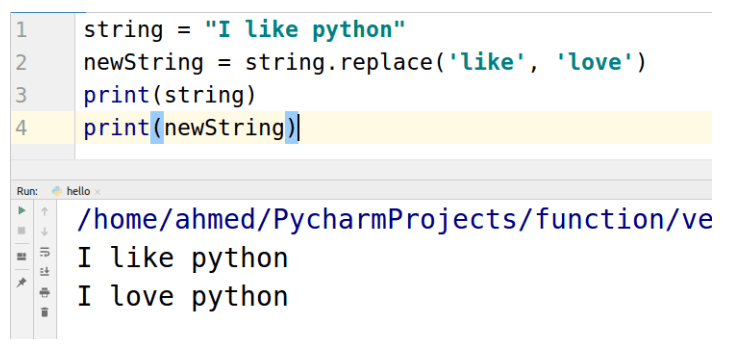This screenshot has width=730, height=360.
Task: Open the /home/ahmed/PycharmProjects path link
Action: click(x=394, y=219)
